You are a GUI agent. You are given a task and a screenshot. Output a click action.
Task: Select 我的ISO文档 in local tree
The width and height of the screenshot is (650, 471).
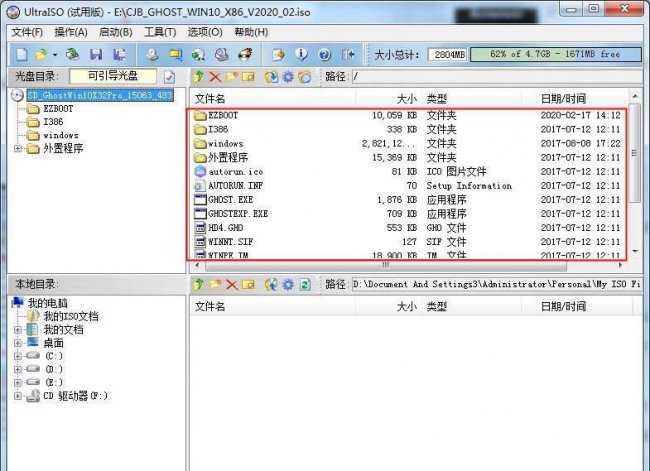point(71,316)
